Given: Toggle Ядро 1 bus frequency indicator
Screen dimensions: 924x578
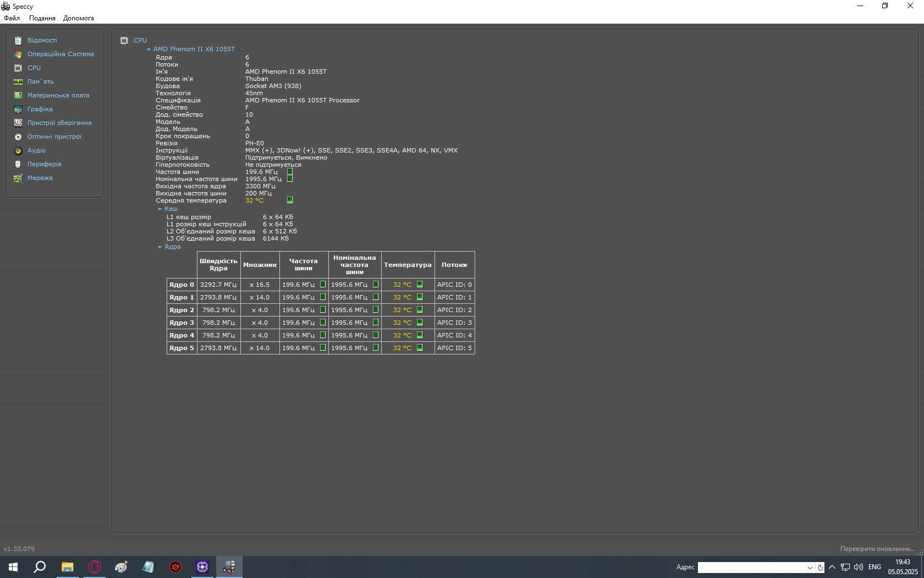Looking at the screenshot, I should 323,297.
